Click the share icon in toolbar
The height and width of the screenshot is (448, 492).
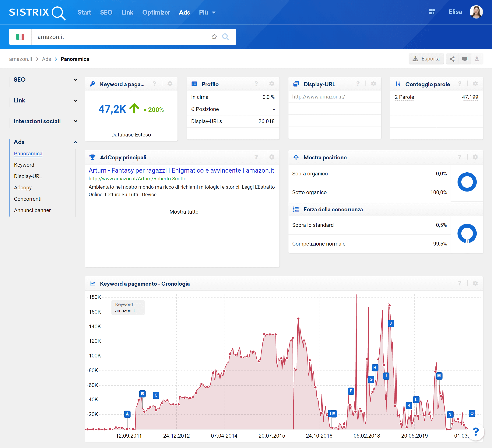point(452,59)
